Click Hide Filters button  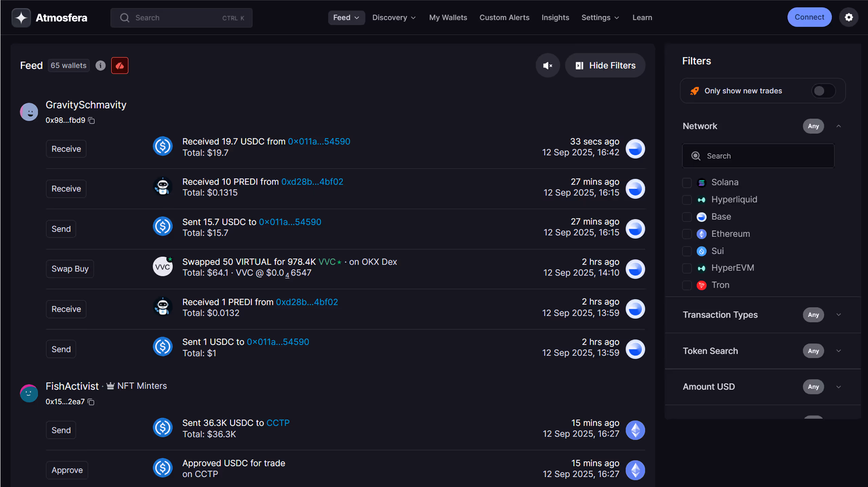(605, 65)
